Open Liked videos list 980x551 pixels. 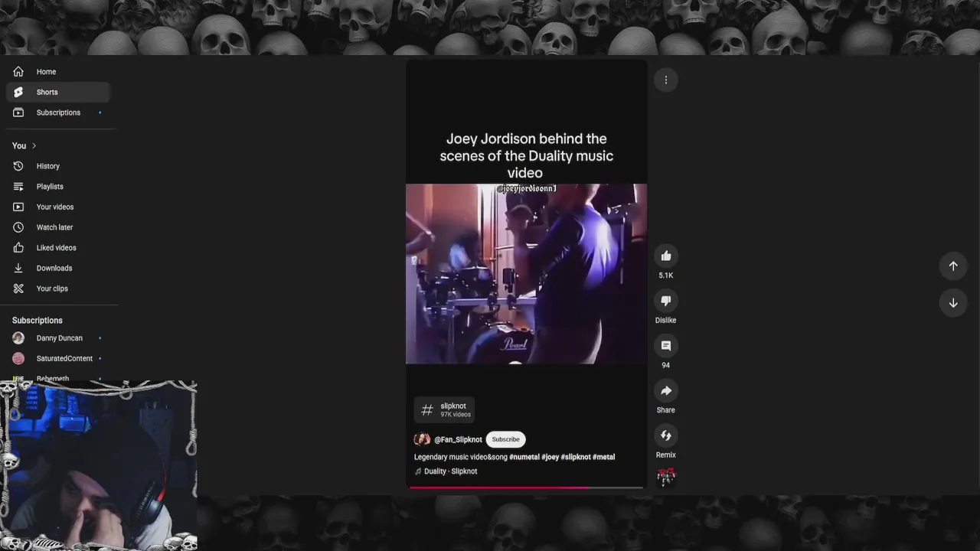[x=58, y=248]
